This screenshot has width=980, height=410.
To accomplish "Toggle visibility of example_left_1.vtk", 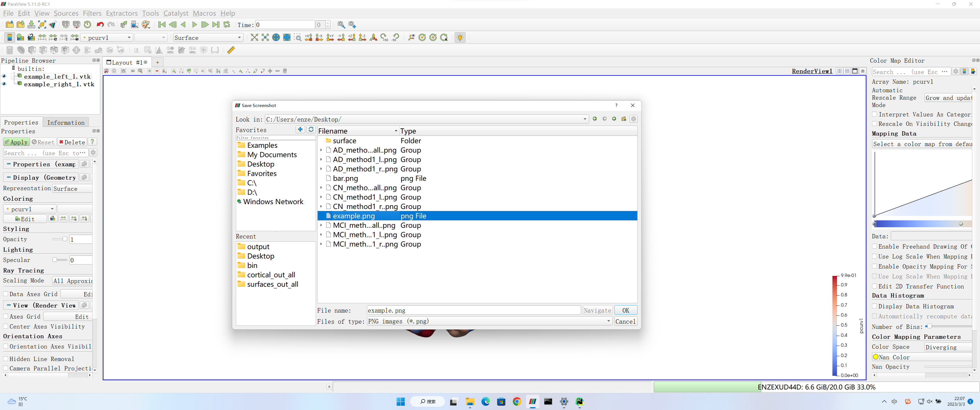I will click(x=4, y=76).
